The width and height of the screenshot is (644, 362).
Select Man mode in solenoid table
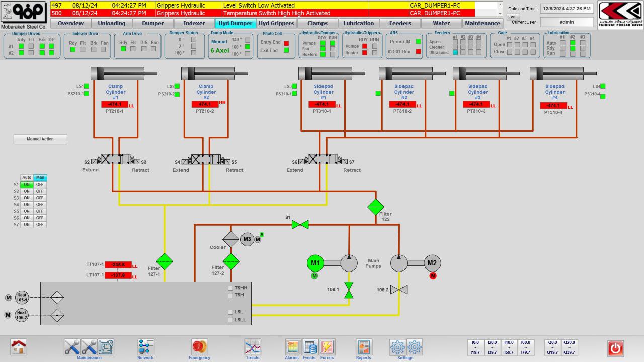[x=40, y=177]
